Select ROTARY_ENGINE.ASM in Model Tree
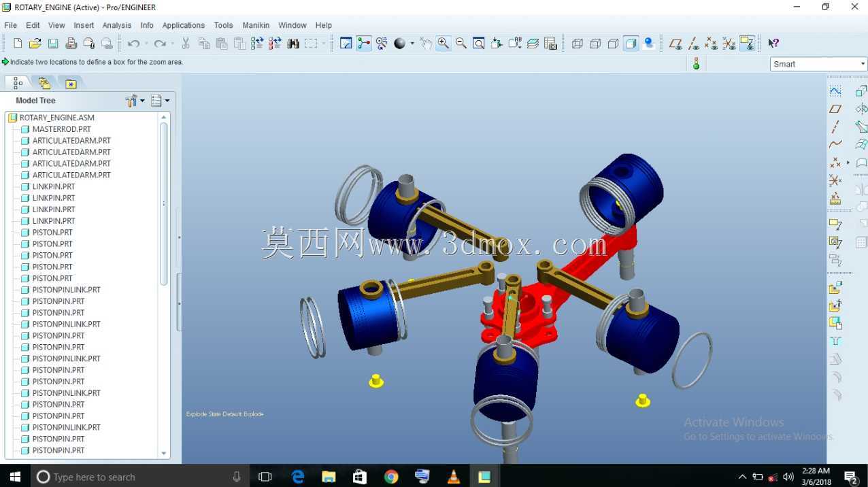The width and height of the screenshot is (868, 487). point(57,118)
